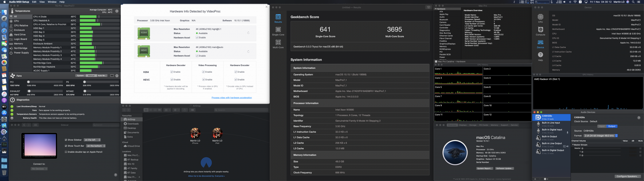The width and height of the screenshot is (644, 181).
Task: Open Multi-Core view in Geekbench sidebar
Action: point(278,44)
